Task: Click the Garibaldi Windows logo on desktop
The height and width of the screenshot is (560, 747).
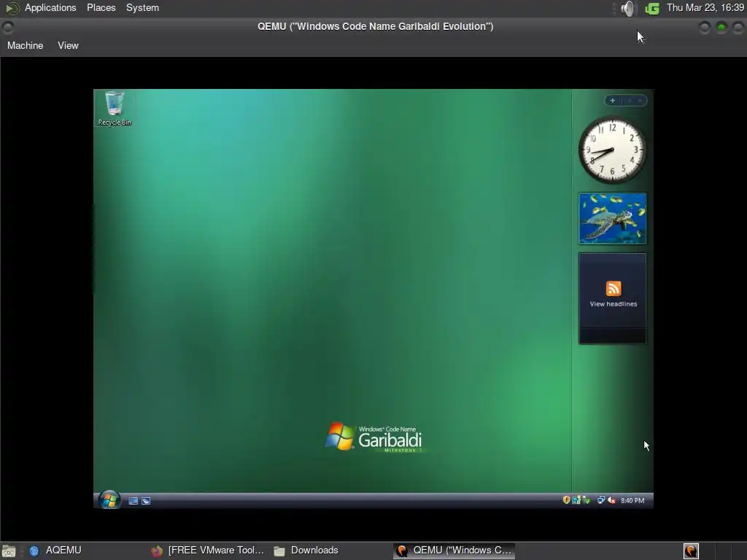Action: point(373,437)
